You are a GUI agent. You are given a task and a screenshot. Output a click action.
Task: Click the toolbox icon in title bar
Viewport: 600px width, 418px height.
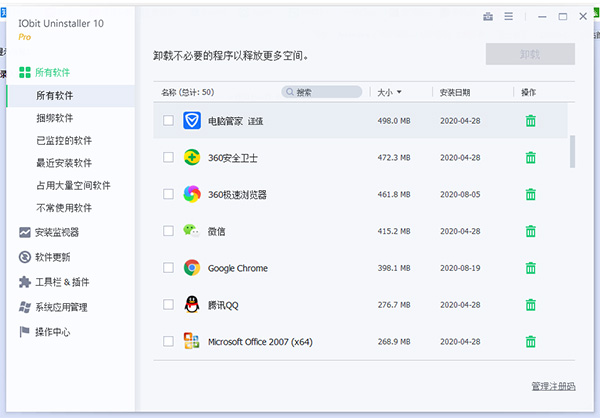pyautogui.click(x=488, y=16)
